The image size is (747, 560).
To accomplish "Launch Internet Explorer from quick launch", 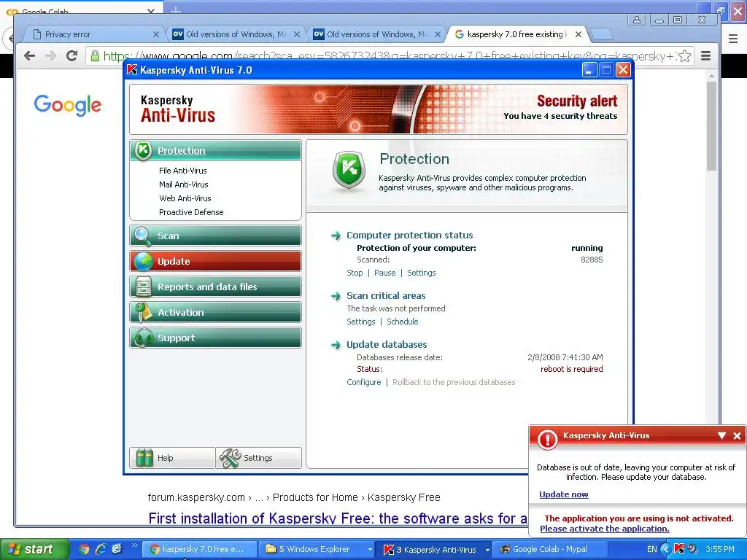I will pos(101,549).
